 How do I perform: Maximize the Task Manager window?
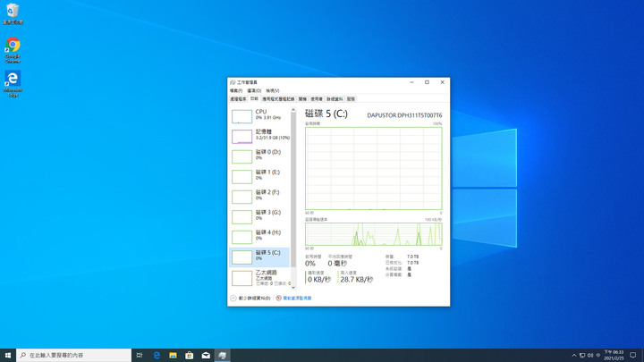coord(428,82)
